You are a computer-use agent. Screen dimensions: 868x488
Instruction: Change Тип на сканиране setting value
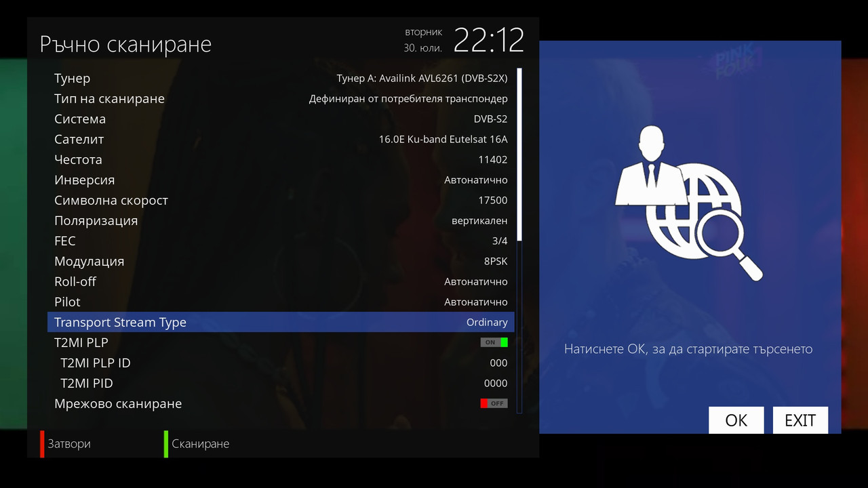click(408, 99)
